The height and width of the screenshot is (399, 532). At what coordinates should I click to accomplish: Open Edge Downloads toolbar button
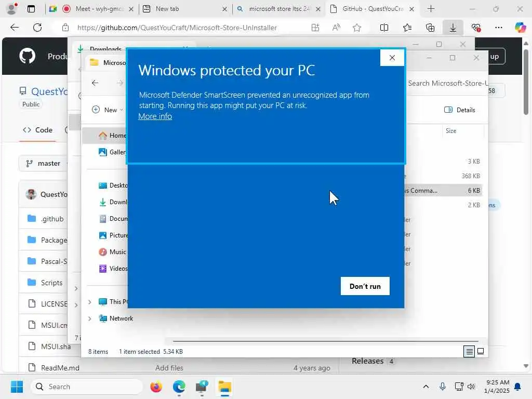coord(453,28)
